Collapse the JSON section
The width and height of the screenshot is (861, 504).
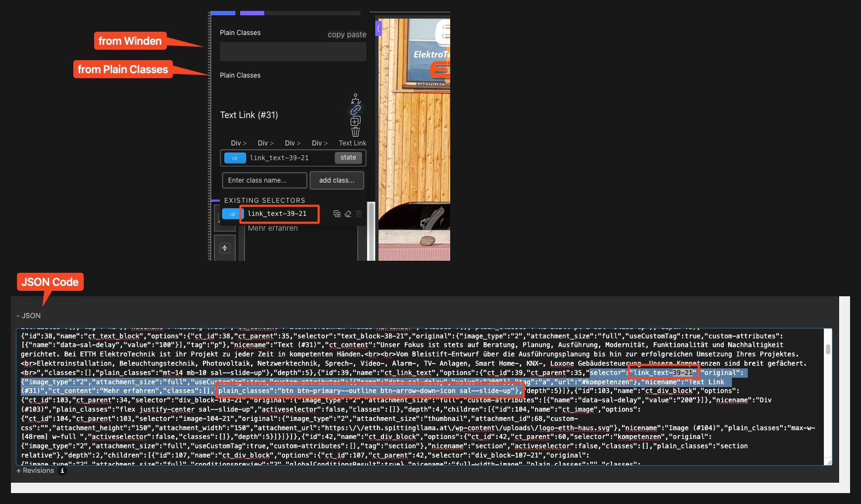point(28,316)
